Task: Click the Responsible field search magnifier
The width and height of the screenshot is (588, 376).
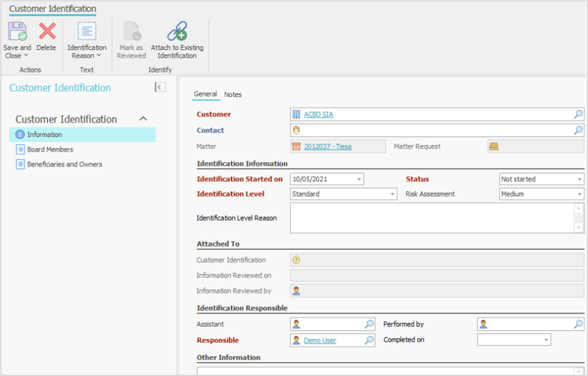Action: click(x=369, y=341)
